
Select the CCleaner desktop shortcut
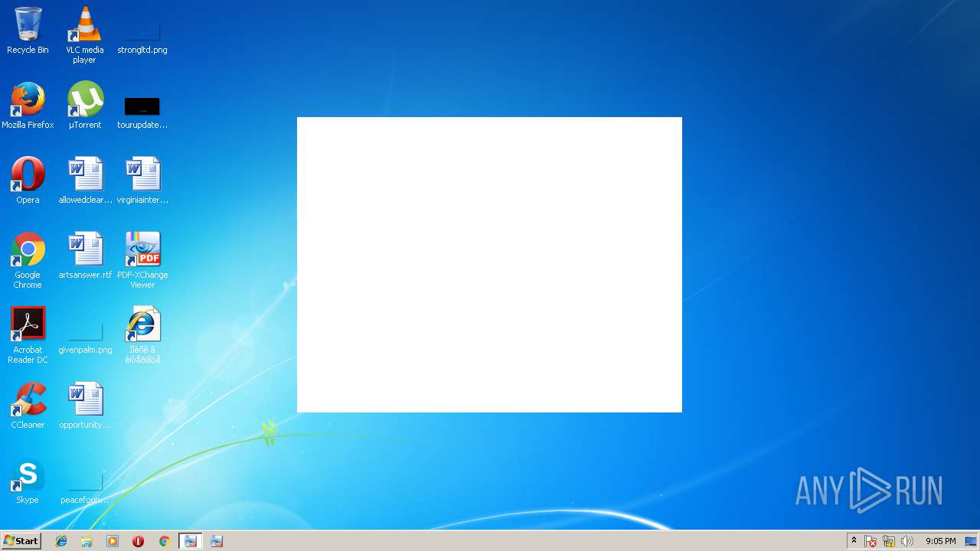28,406
